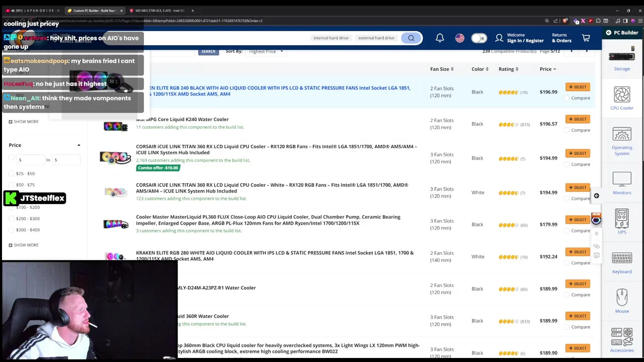Click the magnifier search button
644x362 pixels.
pyautogui.click(x=411, y=38)
